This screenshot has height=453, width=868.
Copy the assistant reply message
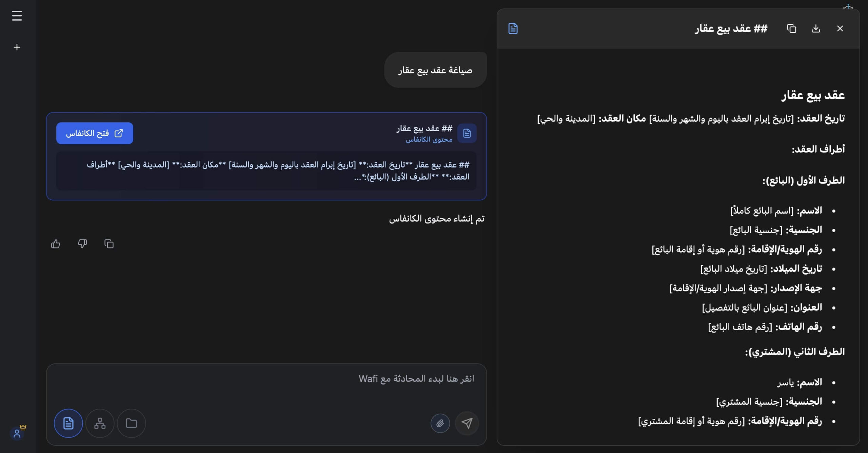pos(109,244)
